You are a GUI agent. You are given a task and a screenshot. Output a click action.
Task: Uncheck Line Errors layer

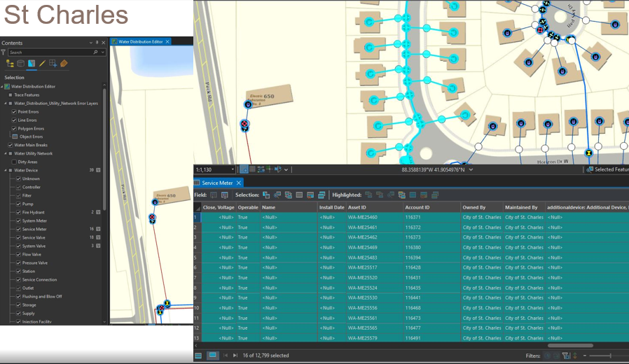(14, 120)
